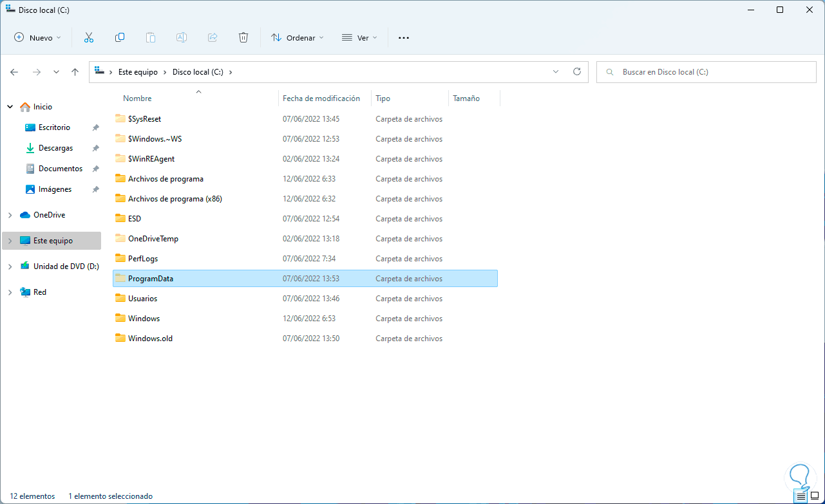The image size is (825, 504).
Task: Click the $Windows.~WS folder icon
Action: click(120, 138)
